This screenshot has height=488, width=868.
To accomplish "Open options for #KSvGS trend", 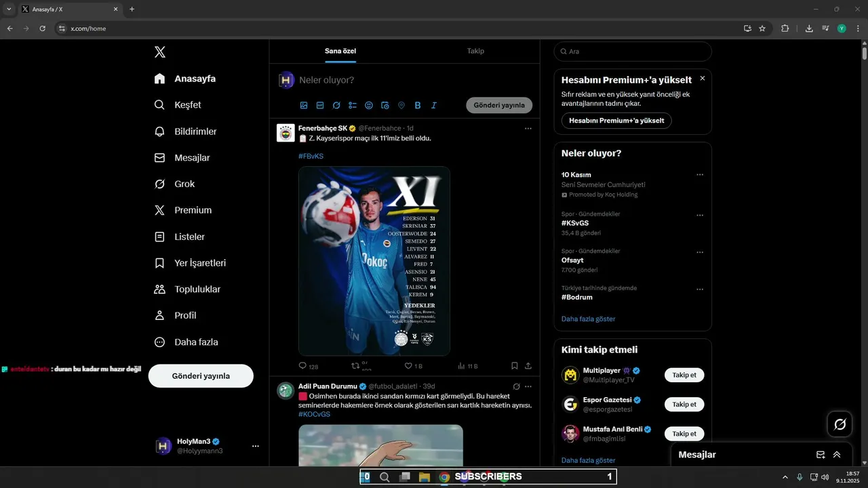I will 700,216.
